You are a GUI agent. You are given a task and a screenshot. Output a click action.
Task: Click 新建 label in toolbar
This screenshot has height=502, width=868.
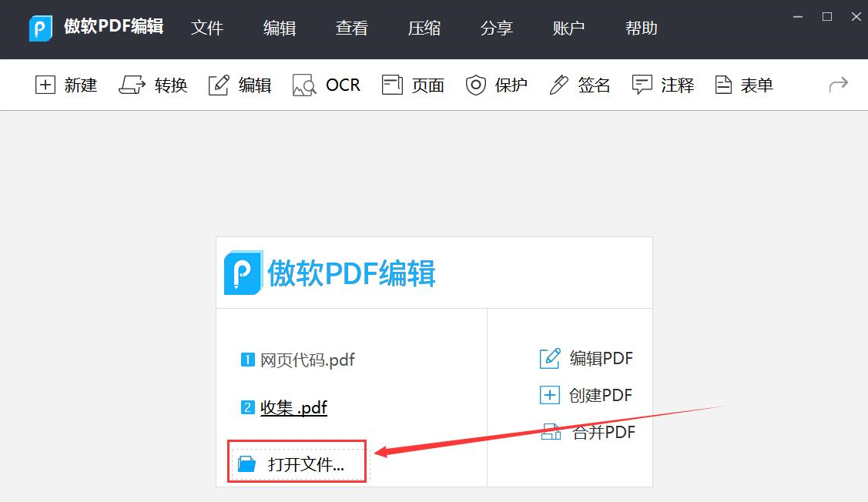81,85
